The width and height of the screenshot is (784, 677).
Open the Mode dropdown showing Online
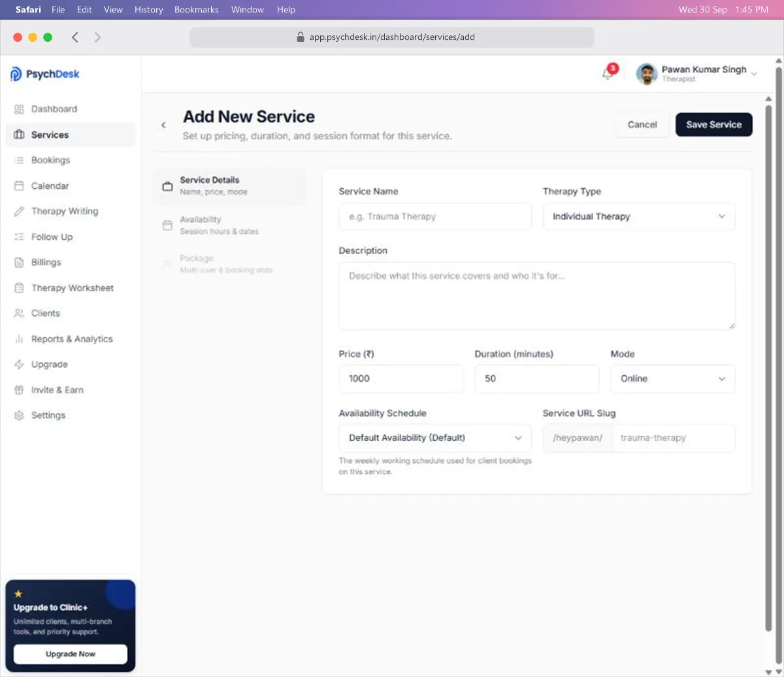point(673,378)
